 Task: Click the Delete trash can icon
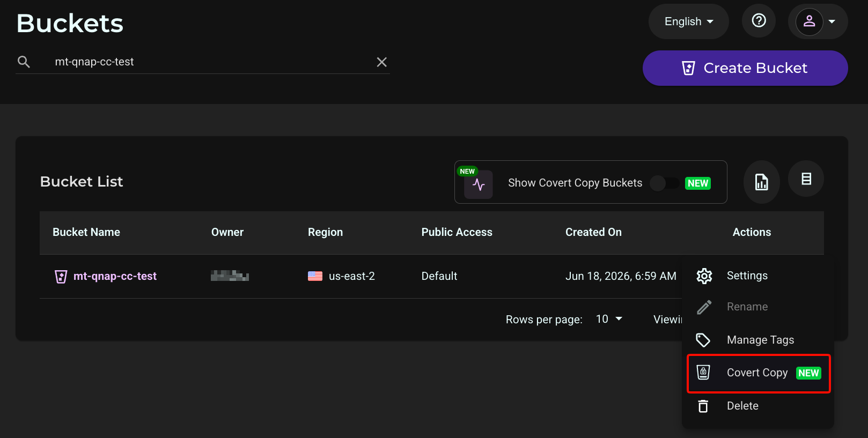(703, 406)
